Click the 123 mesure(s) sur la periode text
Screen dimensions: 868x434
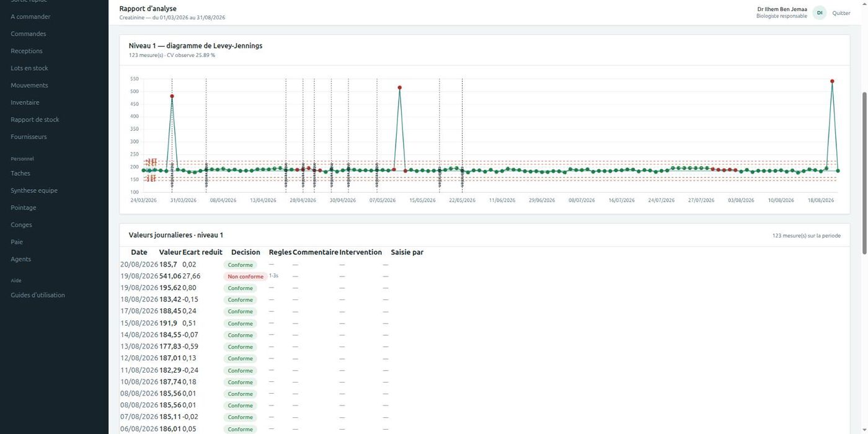click(x=807, y=236)
